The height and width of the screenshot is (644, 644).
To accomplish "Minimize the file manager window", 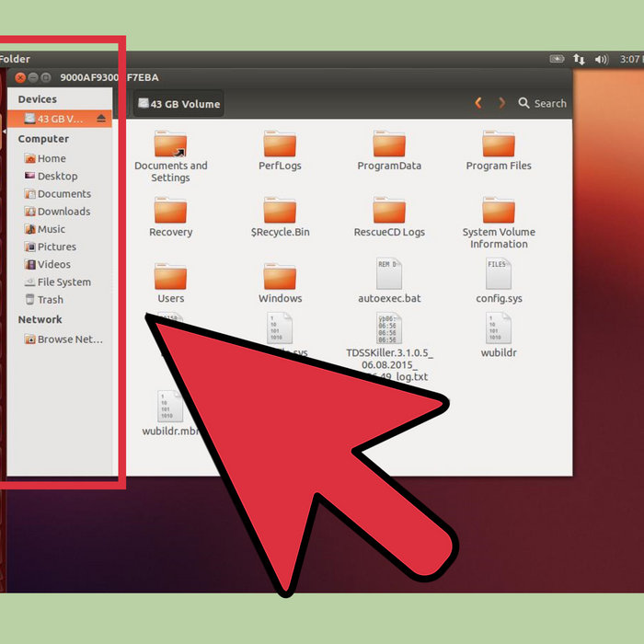I will point(33,77).
